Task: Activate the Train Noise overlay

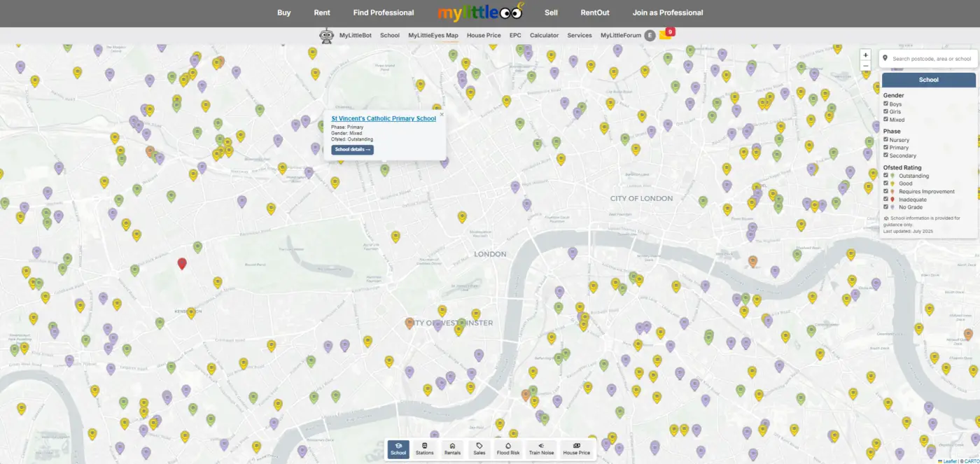Action: coord(540,449)
